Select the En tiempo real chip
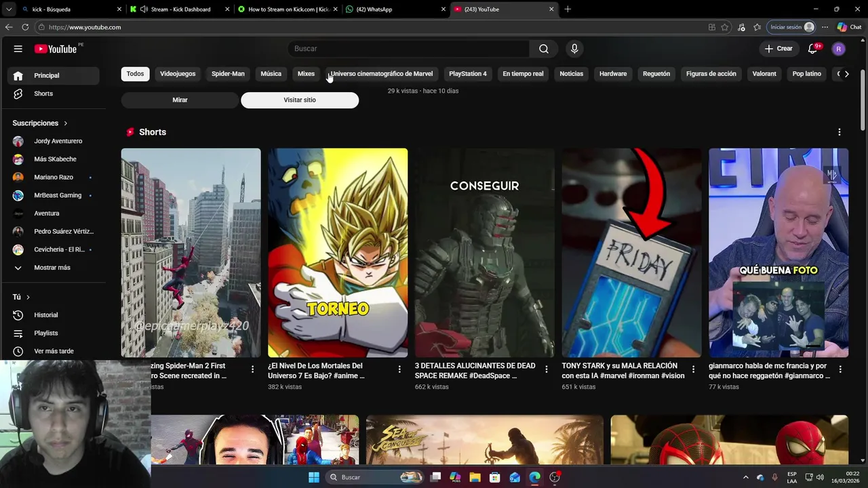Image resolution: width=868 pixels, height=488 pixels. click(x=523, y=74)
